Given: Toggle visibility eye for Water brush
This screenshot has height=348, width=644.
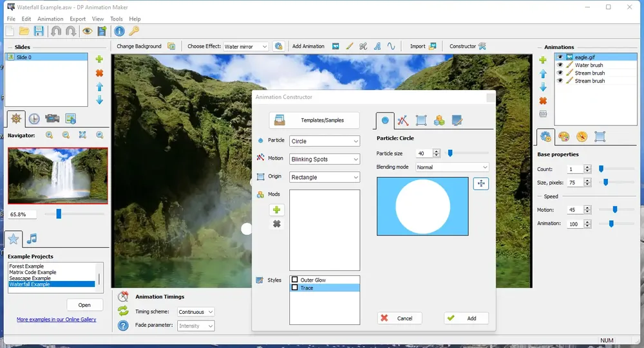Looking at the screenshot, I should 560,65.
